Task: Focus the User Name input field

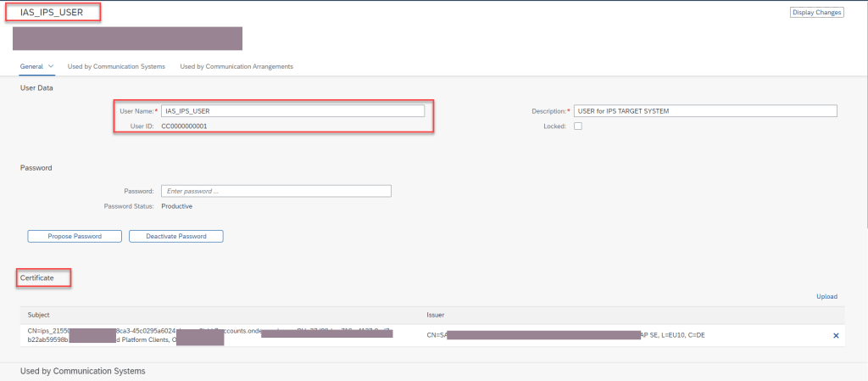Action: [x=292, y=110]
